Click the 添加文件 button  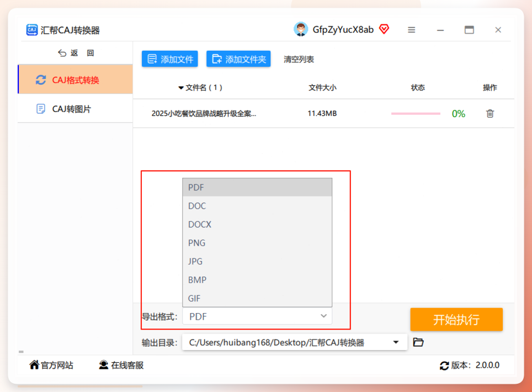170,59
